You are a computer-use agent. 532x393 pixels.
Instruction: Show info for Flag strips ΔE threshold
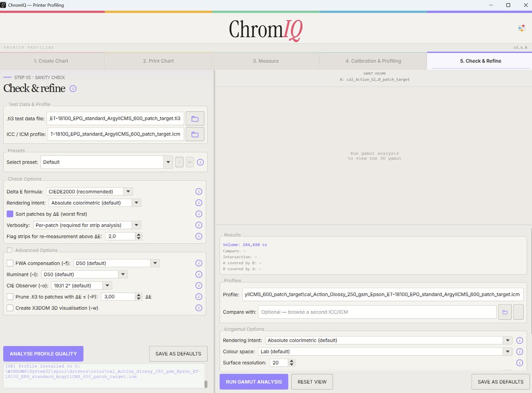click(199, 236)
